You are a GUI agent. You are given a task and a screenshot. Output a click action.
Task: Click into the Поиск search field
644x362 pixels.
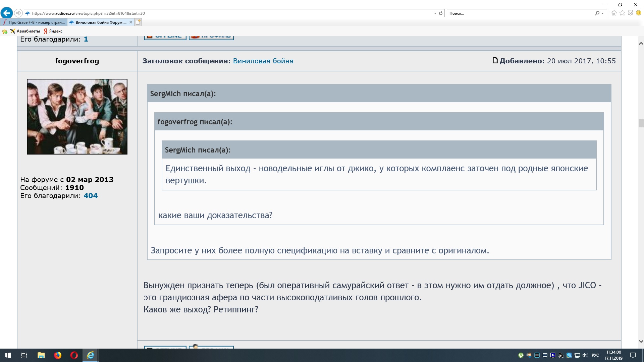click(520, 13)
